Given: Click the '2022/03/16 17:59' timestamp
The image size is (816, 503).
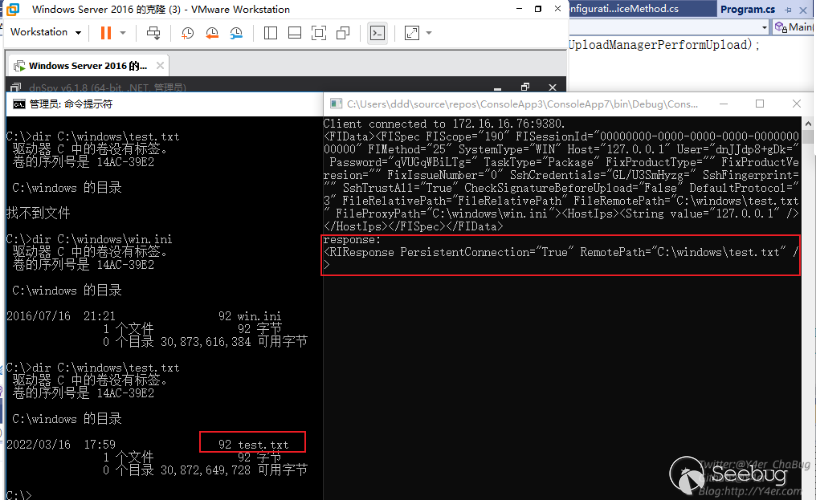Looking at the screenshot, I should (x=61, y=445).
